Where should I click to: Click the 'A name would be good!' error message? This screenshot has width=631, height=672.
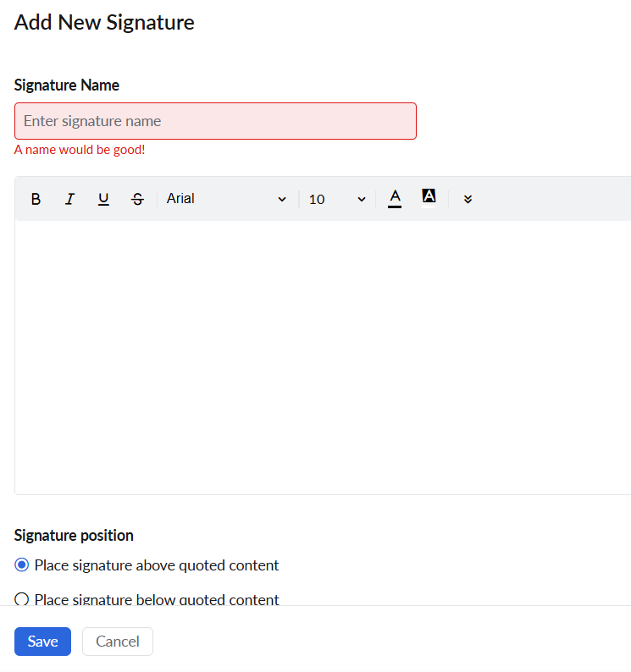[x=80, y=150]
